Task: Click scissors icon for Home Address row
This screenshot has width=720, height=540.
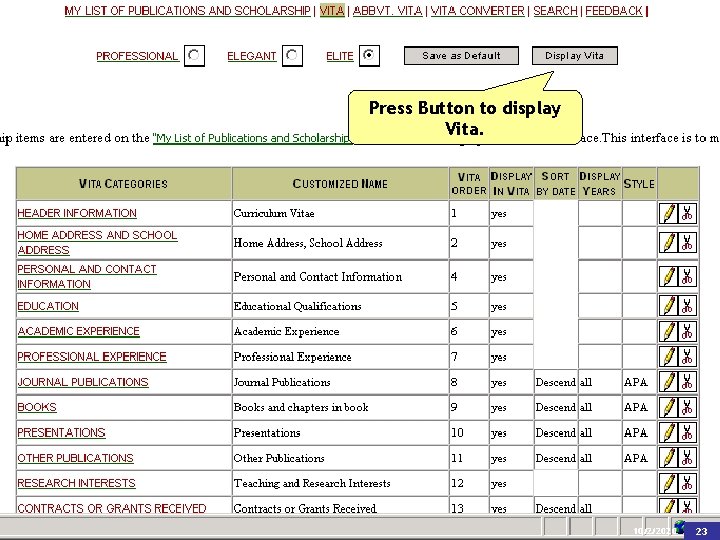Action: coord(687,242)
